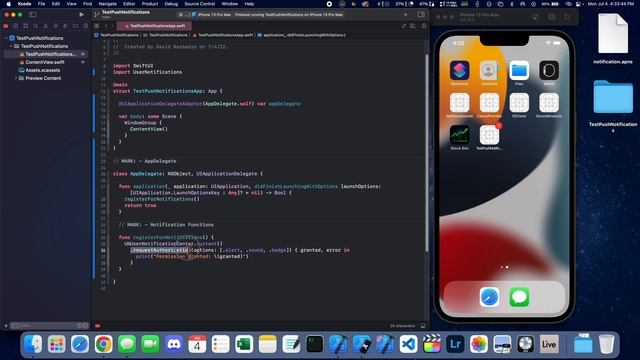This screenshot has width=640, height=360.
Task: Open Discord from the Dock
Action: [174, 344]
